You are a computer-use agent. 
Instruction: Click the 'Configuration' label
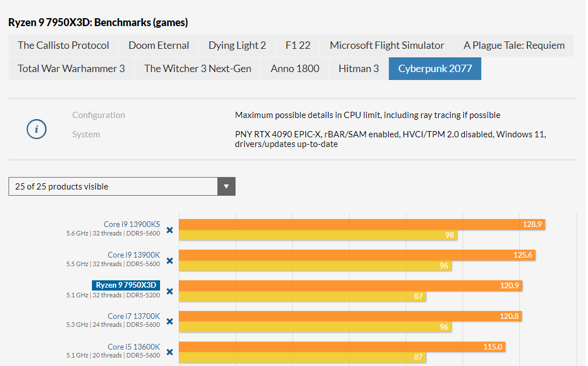99,115
